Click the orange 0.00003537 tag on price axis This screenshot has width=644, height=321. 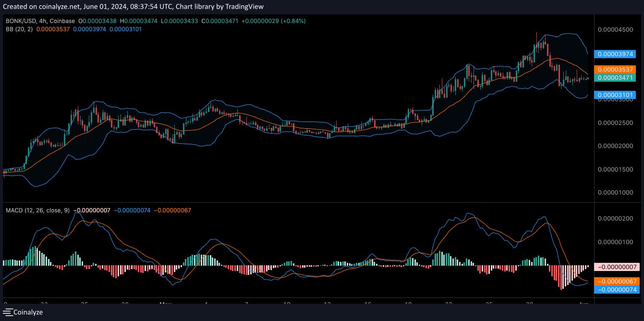(616, 70)
